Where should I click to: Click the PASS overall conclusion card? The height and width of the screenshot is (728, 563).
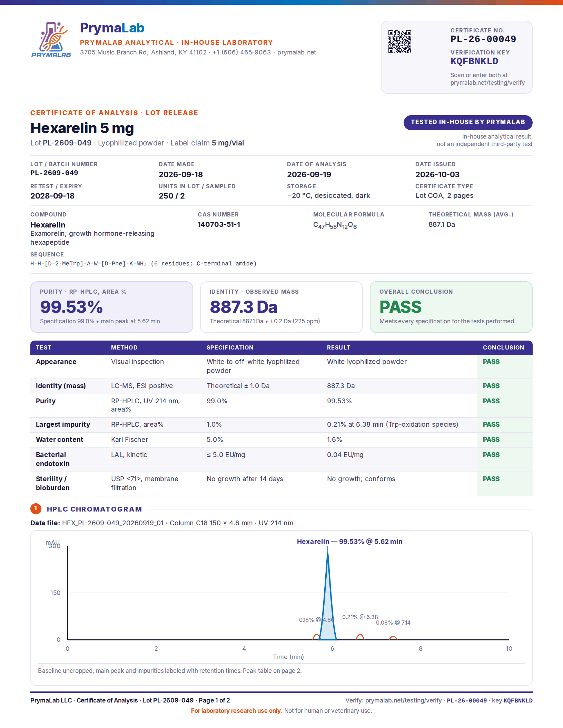(451, 307)
